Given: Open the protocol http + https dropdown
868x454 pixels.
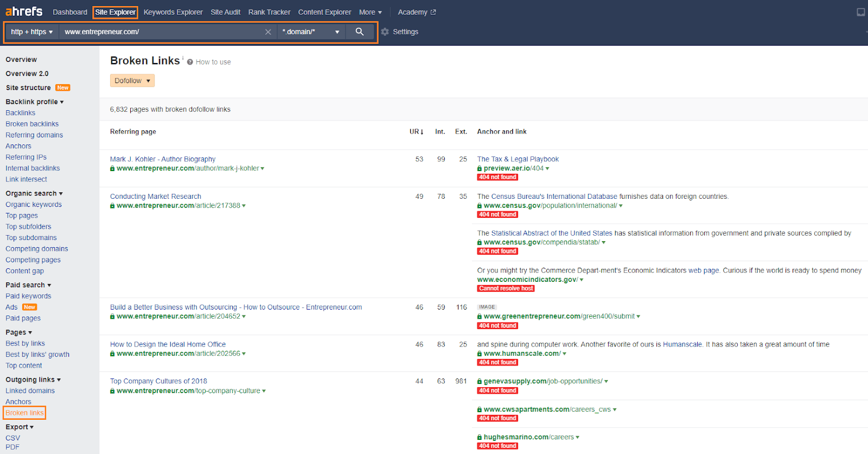Looking at the screenshot, I should click(x=32, y=32).
